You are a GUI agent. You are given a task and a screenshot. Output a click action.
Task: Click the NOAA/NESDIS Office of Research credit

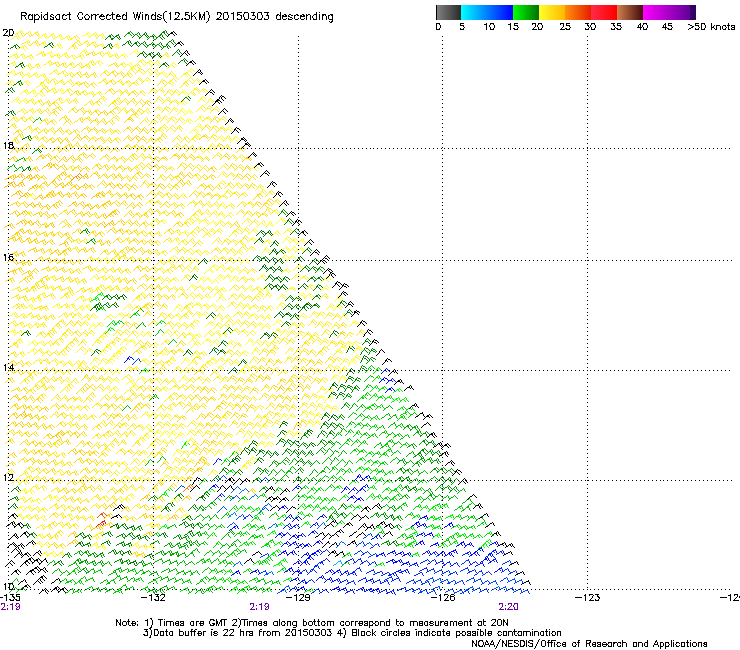tap(589, 644)
